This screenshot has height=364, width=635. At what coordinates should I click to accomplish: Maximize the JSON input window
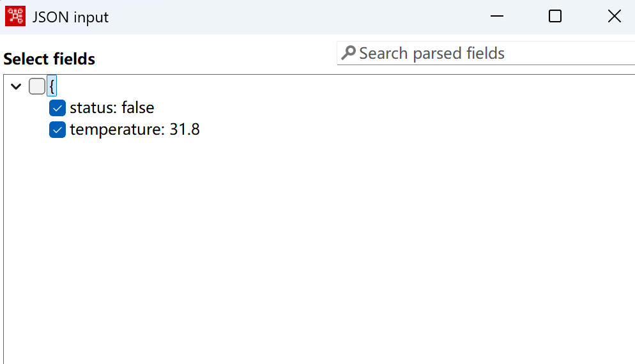555,16
